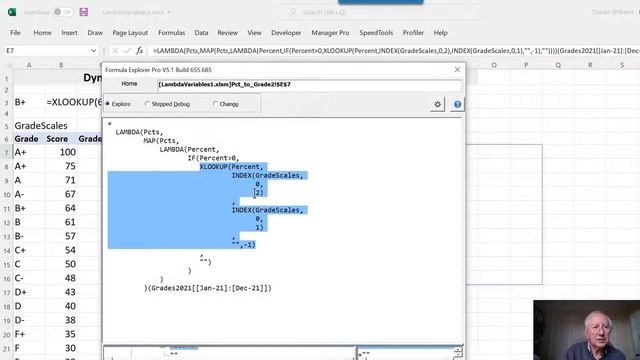
Task: Click the formula bar enter checkmark icon
Action: pyautogui.click(x=127, y=51)
